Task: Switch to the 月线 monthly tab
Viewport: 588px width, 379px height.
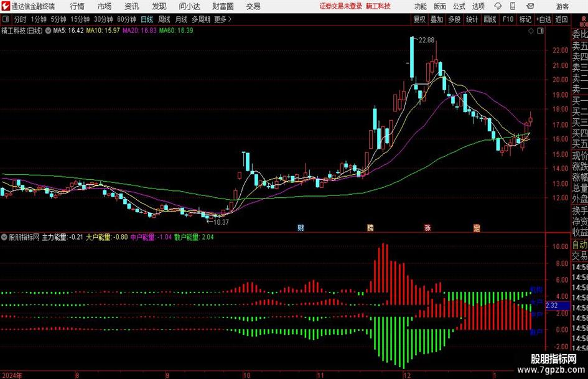Action: point(182,19)
